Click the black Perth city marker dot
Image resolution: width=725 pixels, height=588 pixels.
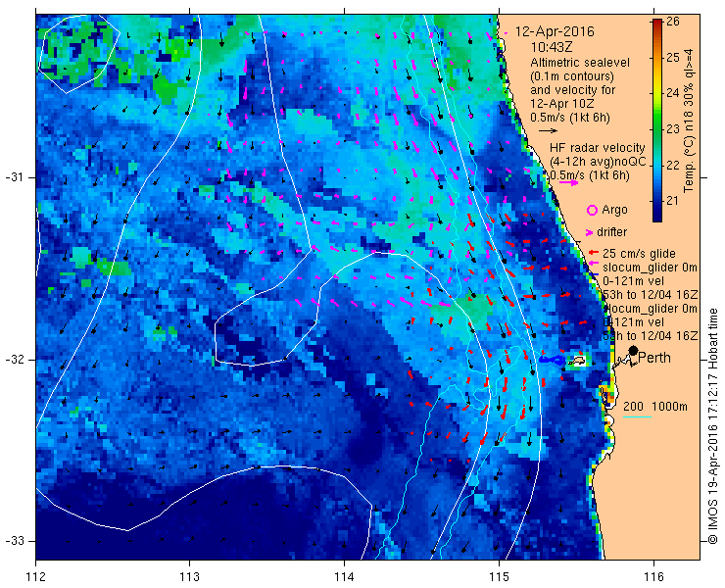click(x=634, y=351)
